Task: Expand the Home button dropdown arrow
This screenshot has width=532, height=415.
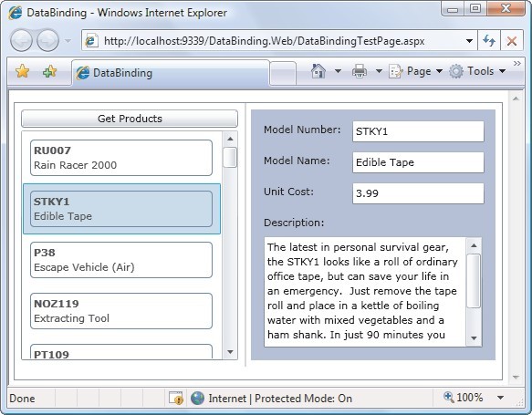Action: pyautogui.click(x=338, y=71)
